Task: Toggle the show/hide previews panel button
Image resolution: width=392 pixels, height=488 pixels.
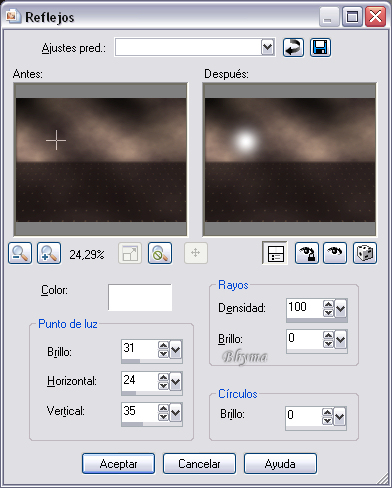Action: point(275,253)
